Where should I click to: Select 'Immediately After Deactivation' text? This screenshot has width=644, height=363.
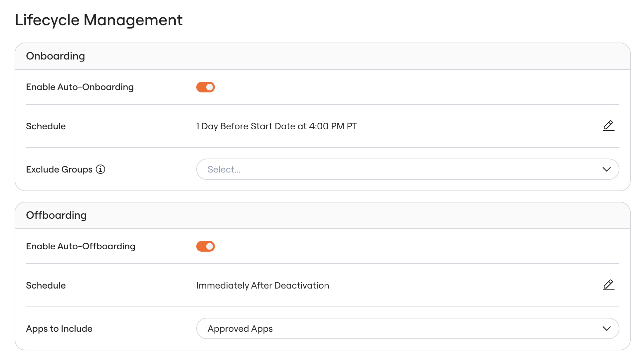tap(263, 286)
